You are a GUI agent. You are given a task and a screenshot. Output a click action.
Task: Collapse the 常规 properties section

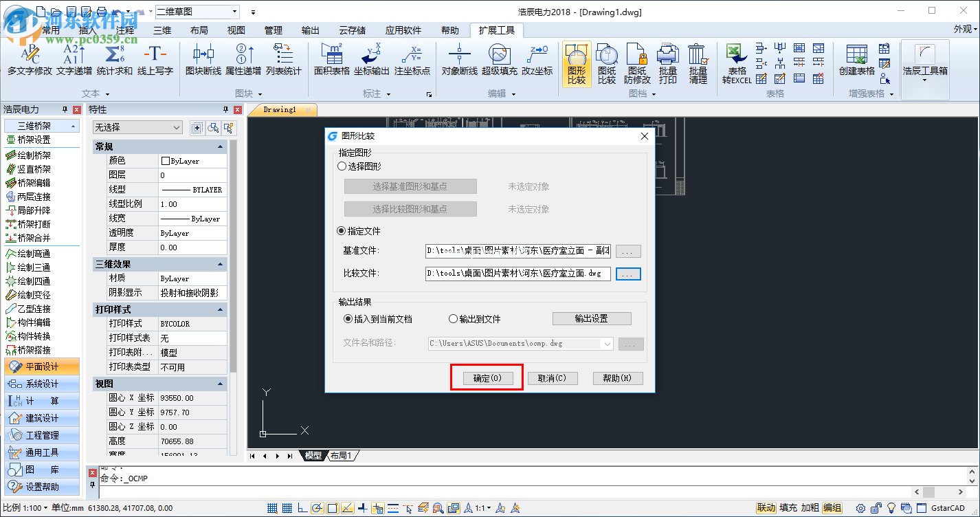click(220, 146)
